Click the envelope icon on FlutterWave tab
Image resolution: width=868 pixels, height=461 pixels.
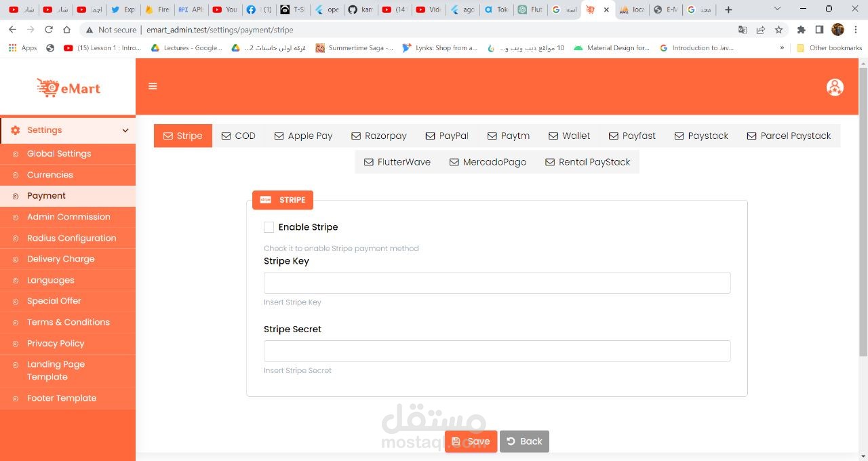click(369, 162)
